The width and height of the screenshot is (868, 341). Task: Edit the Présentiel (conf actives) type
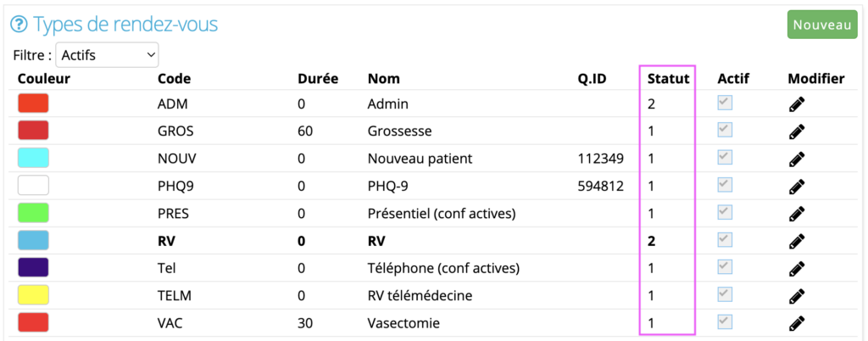click(797, 214)
